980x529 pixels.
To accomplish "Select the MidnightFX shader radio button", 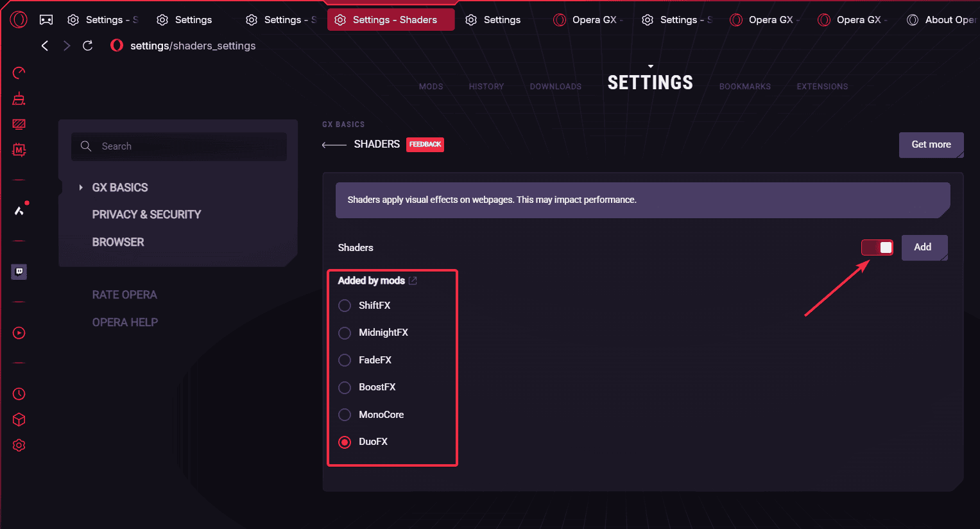I will [x=345, y=333].
